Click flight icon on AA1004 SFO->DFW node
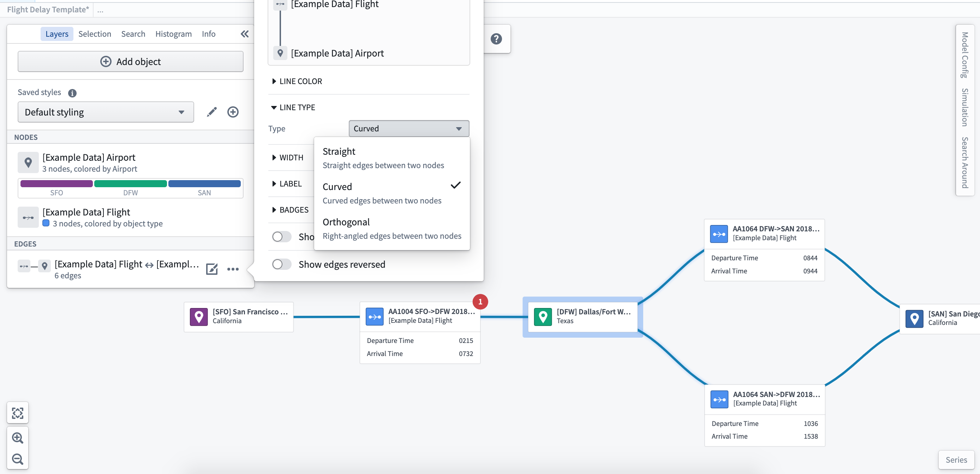 point(375,317)
